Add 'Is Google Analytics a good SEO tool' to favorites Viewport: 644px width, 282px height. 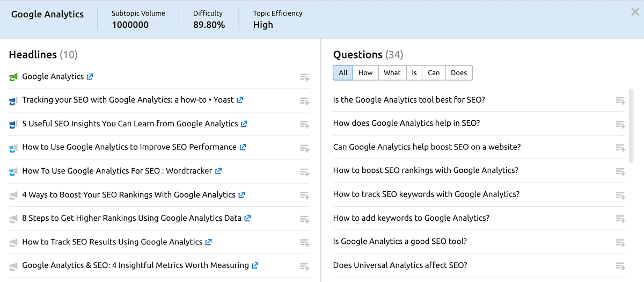(620, 242)
